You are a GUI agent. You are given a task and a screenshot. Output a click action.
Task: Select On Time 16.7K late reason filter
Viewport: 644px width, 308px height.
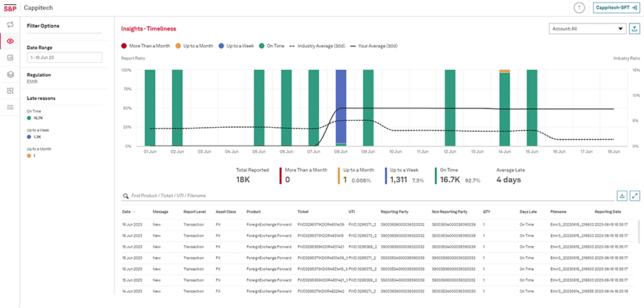pyautogui.click(x=35, y=115)
